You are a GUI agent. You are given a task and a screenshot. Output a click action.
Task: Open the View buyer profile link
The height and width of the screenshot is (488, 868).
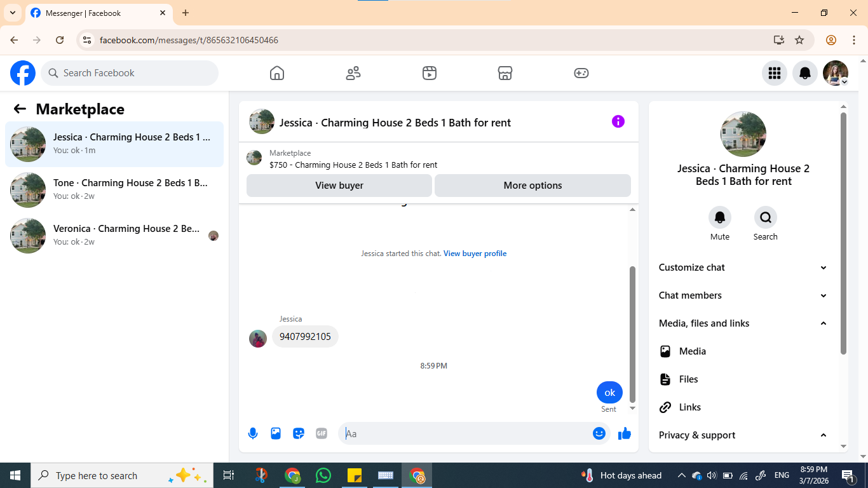475,254
